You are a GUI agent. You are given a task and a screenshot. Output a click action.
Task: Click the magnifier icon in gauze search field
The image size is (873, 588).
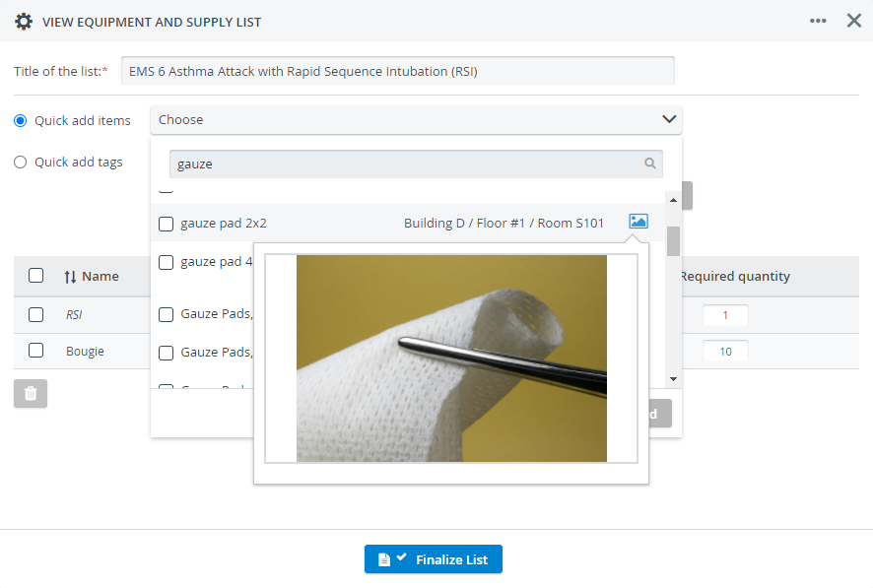pos(649,163)
